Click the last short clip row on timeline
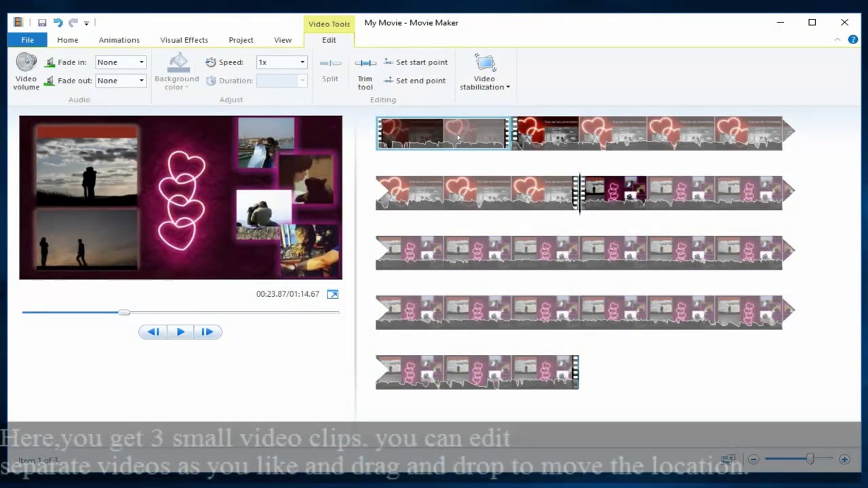The height and width of the screenshot is (488, 868). pyautogui.click(x=477, y=371)
